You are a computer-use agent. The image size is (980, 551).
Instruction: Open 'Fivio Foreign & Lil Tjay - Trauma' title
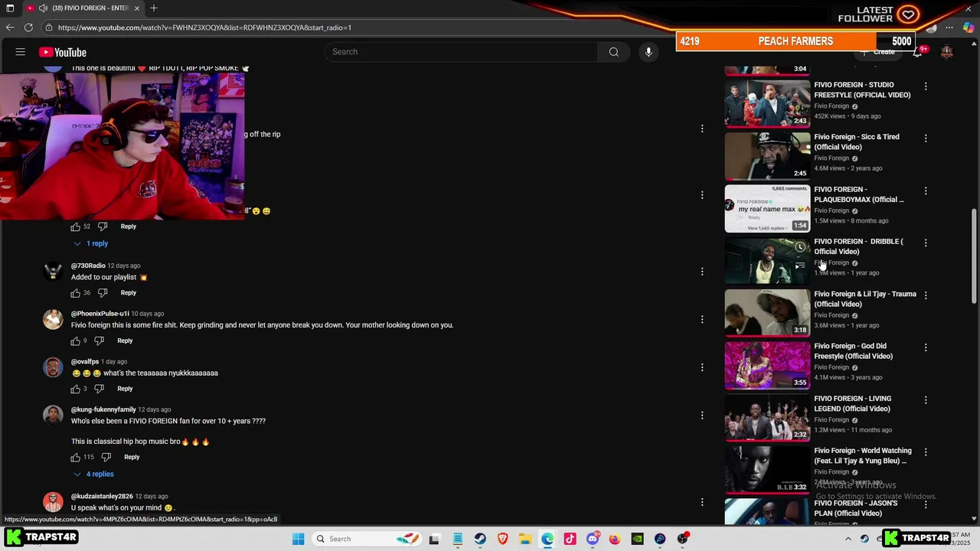pyautogui.click(x=864, y=299)
